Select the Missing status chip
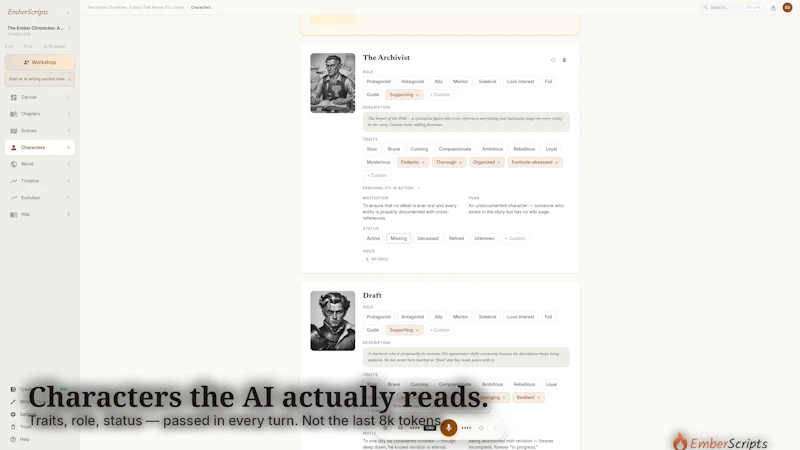 [x=398, y=238]
